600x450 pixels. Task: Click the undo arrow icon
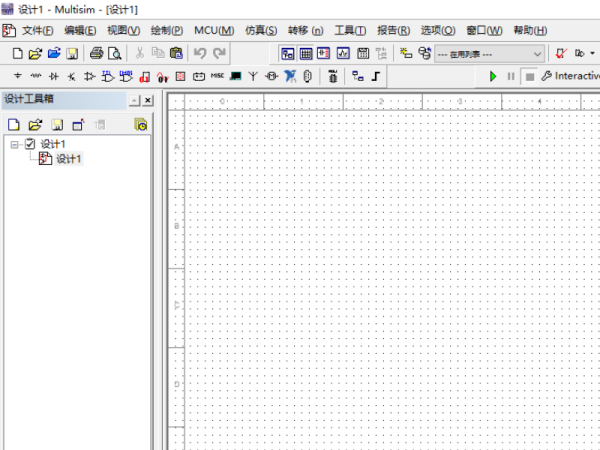[x=200, y=53]
